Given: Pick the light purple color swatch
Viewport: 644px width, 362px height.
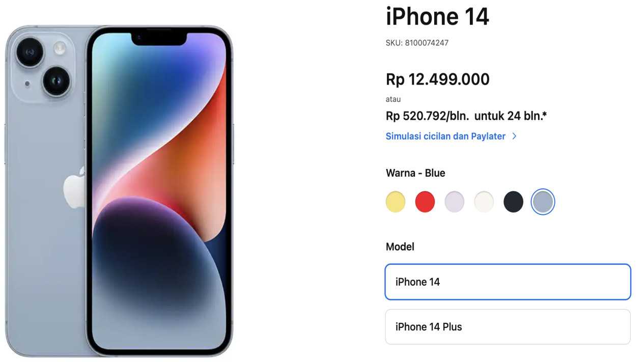Looking at the screenshot, I should click(x=455, y=202).
